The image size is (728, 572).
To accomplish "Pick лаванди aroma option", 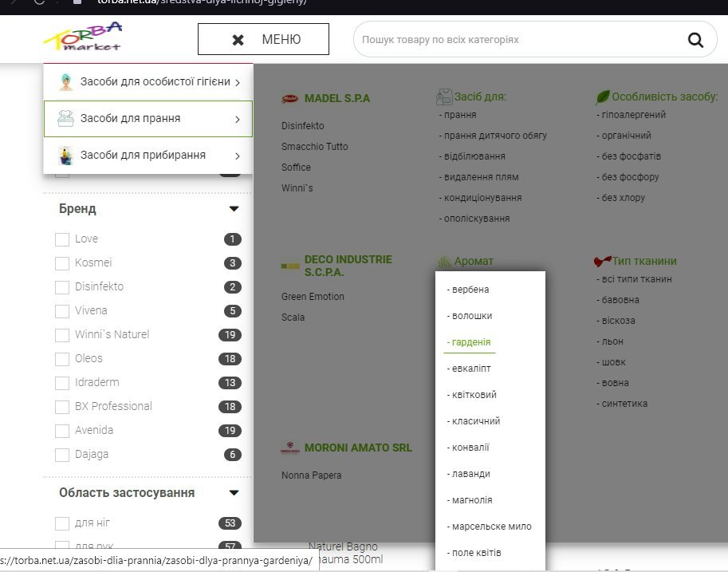I will [x=469, y=474].
